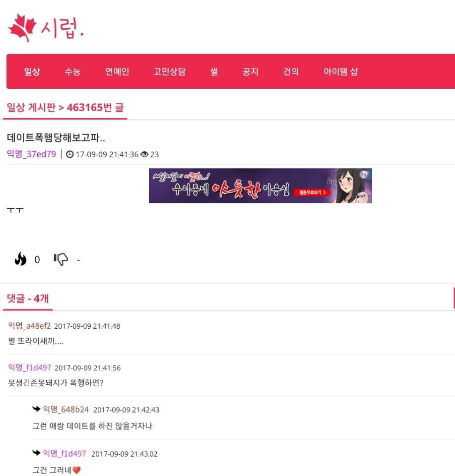This screenshot has width=455, height=476.
Task: Click the maple leaf logo icon
Action: pyautogui.click(x=22, y=28)
